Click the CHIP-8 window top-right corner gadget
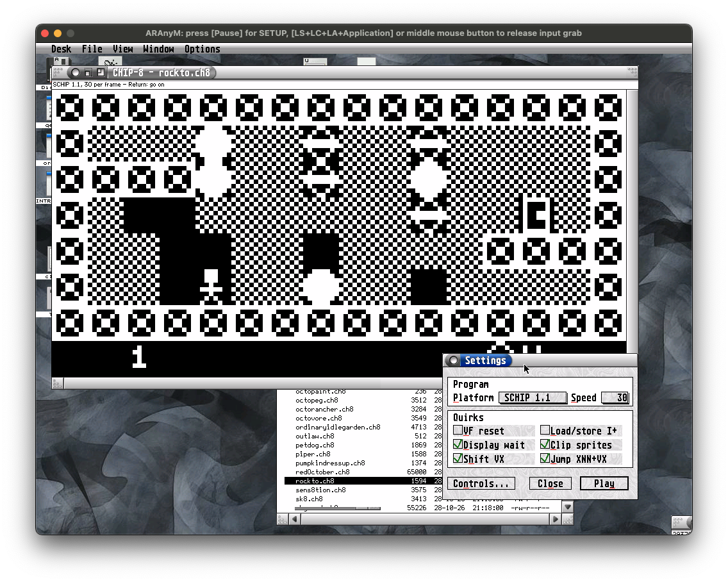The width and height of the screenshot is (728, 582). 633,72
